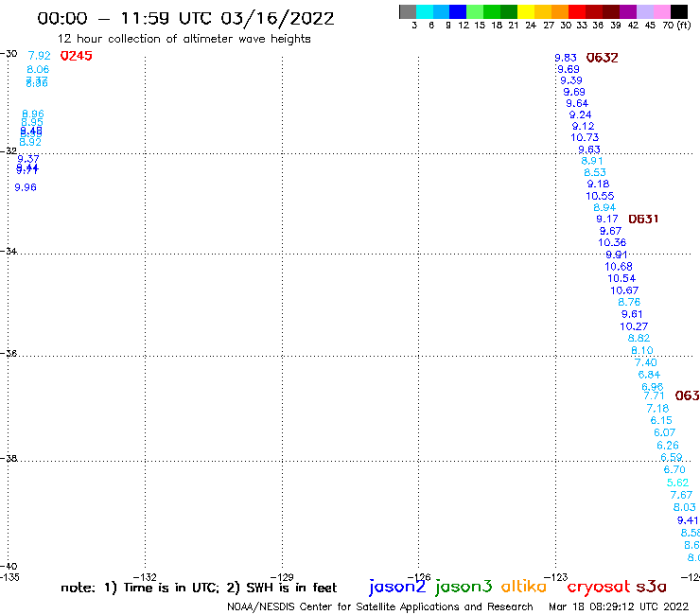This screenshot has height=615, width=700.
Task: Click the s3a satellite label
Action: pyautogui.click(x=651, y=587)
